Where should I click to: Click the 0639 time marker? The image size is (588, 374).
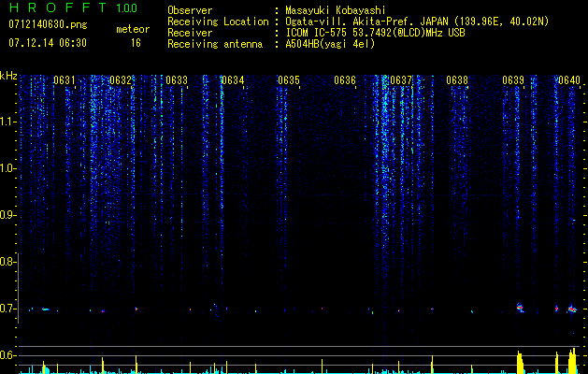[513, 80]
